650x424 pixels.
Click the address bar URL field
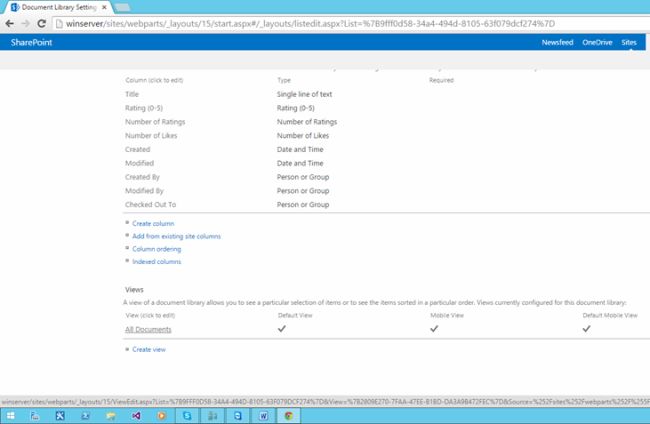click(x=310, y=24)
